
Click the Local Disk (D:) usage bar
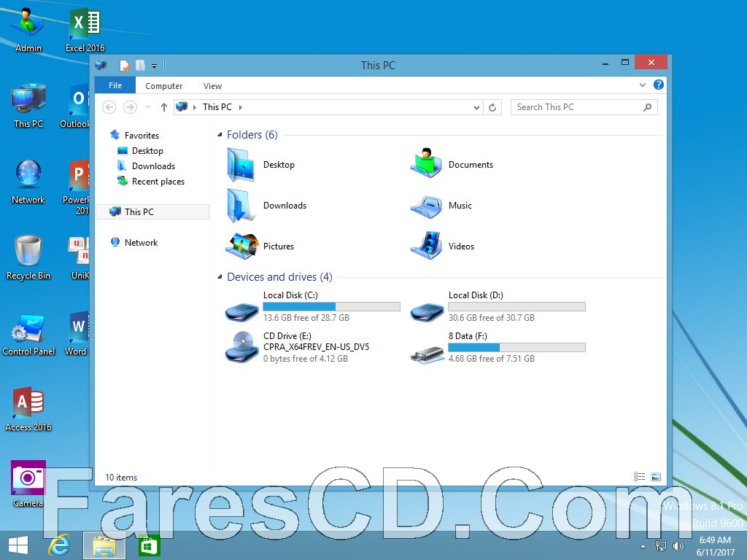[517, 307]
